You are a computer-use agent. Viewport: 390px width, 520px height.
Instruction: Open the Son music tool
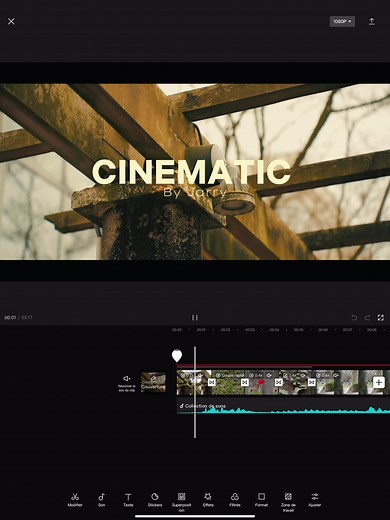(x=102, y=500)
